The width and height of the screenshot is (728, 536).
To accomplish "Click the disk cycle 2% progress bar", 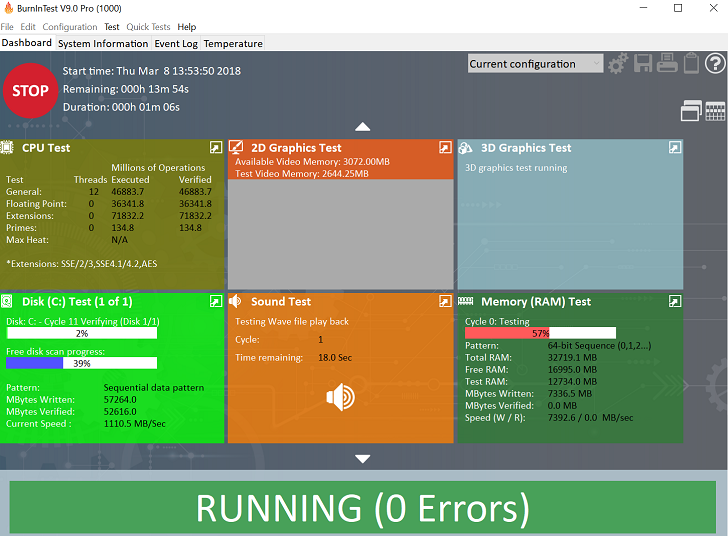I will [x=82, y=333].
